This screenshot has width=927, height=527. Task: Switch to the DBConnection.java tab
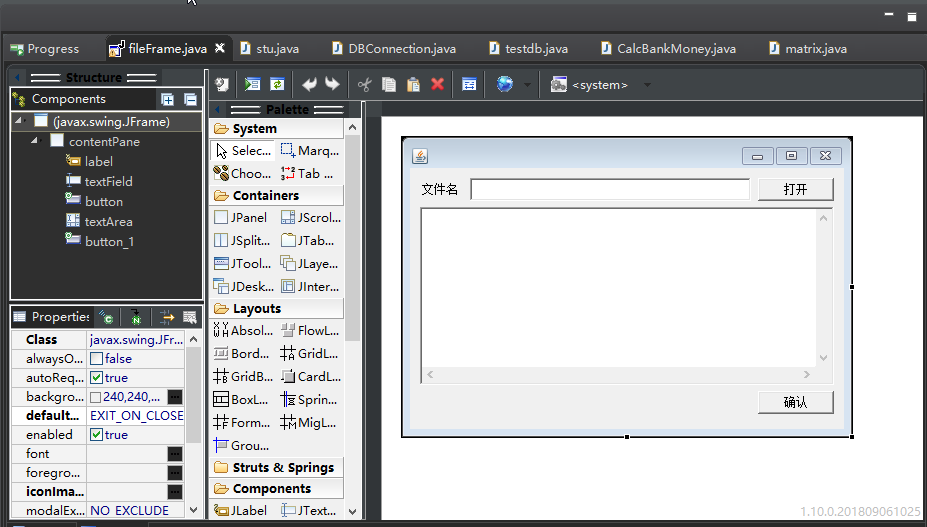[x=394, y=49]
